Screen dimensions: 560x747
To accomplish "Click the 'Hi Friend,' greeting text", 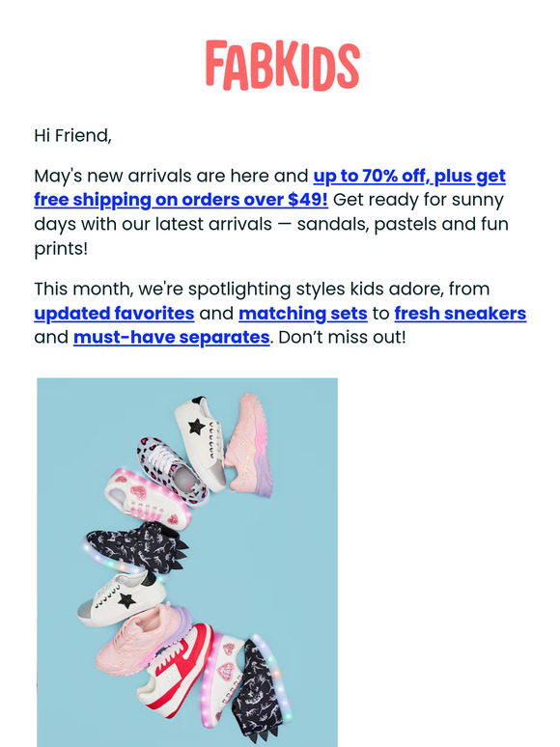I will coord(73,136).
